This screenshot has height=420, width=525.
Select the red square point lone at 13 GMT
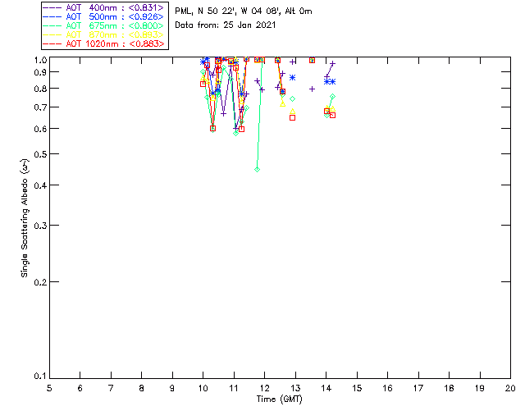click(292, 118)
